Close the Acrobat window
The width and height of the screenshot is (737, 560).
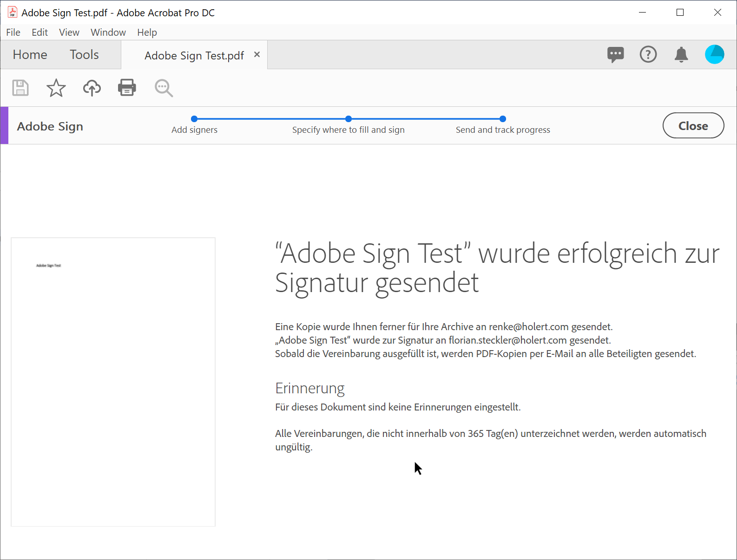[717, 13]
